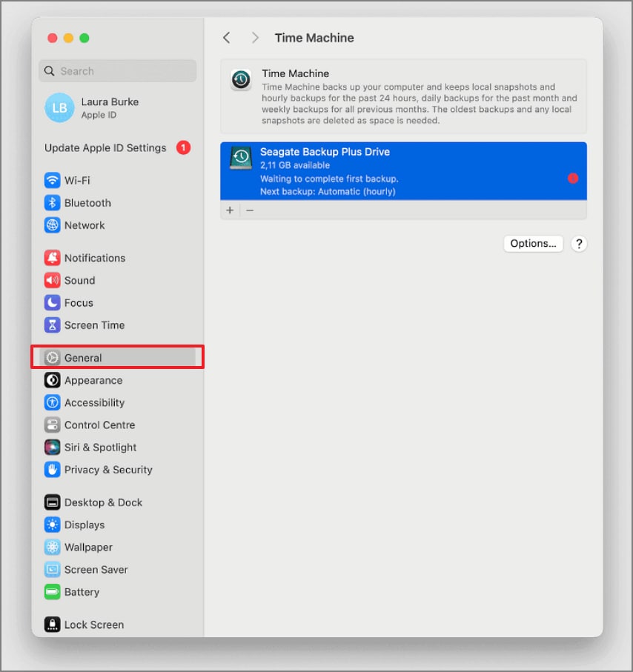
Task: Select Notifications label in sidebar
Action: coord(95,258)
